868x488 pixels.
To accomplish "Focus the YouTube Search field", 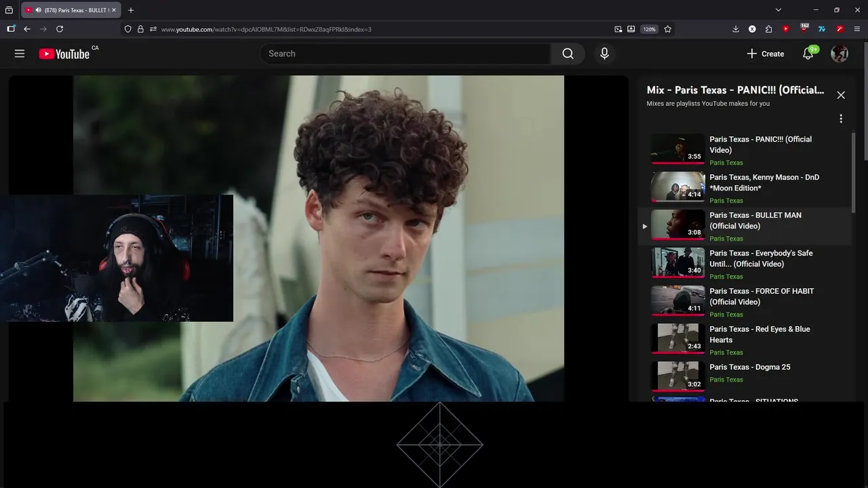I will pyautogui.click(x=406, y=54).
